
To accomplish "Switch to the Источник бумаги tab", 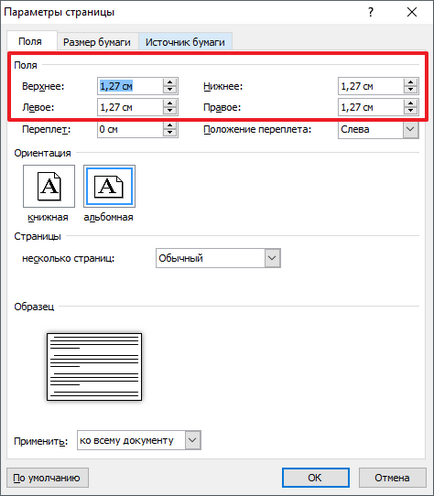I will pyautogui.click(x=185, y=42).
